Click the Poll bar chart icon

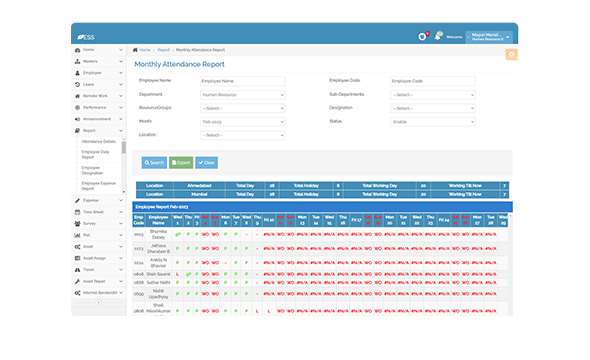(77, 235)
